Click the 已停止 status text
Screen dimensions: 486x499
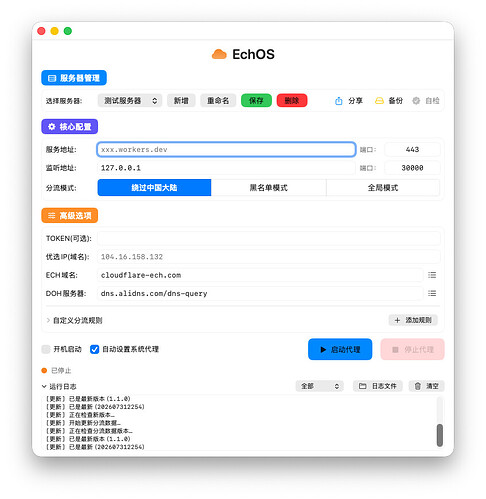(61, 370)
